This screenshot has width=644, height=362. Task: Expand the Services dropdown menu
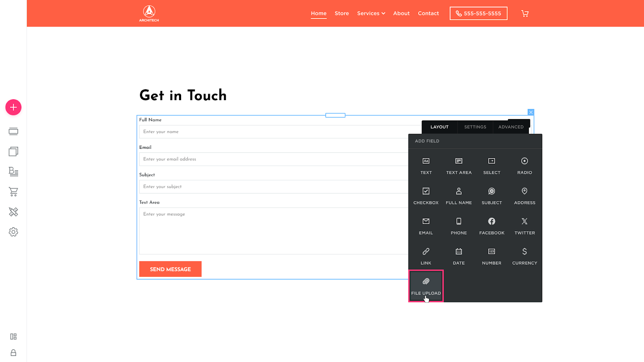coord(371,13)
